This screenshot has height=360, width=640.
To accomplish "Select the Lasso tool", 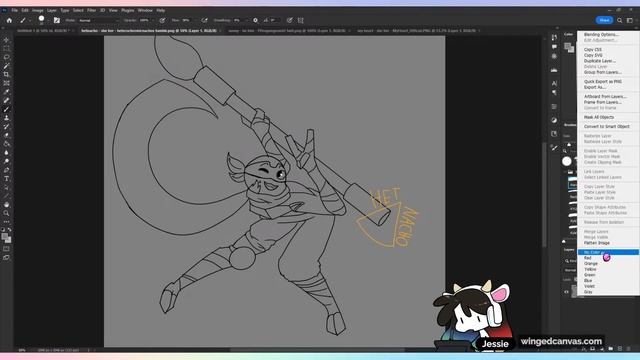I will pyautogui.click(x=6, y=57).
